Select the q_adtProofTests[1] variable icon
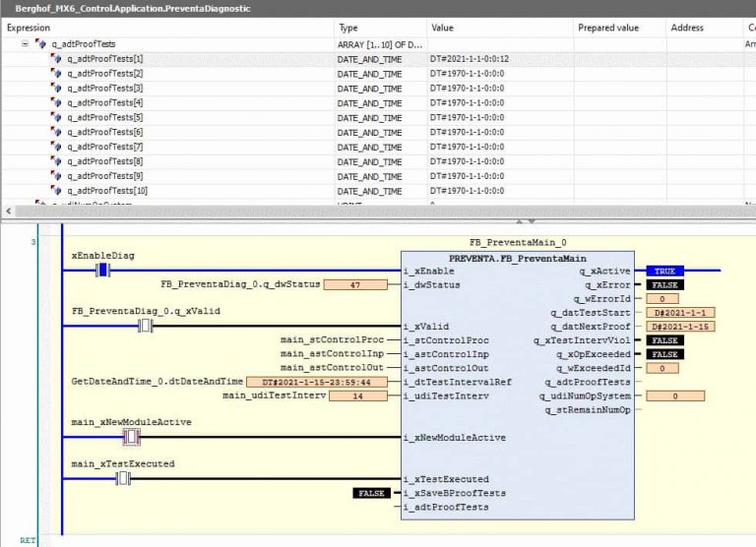This screenshot has width=756, height=547. (57, 59)
